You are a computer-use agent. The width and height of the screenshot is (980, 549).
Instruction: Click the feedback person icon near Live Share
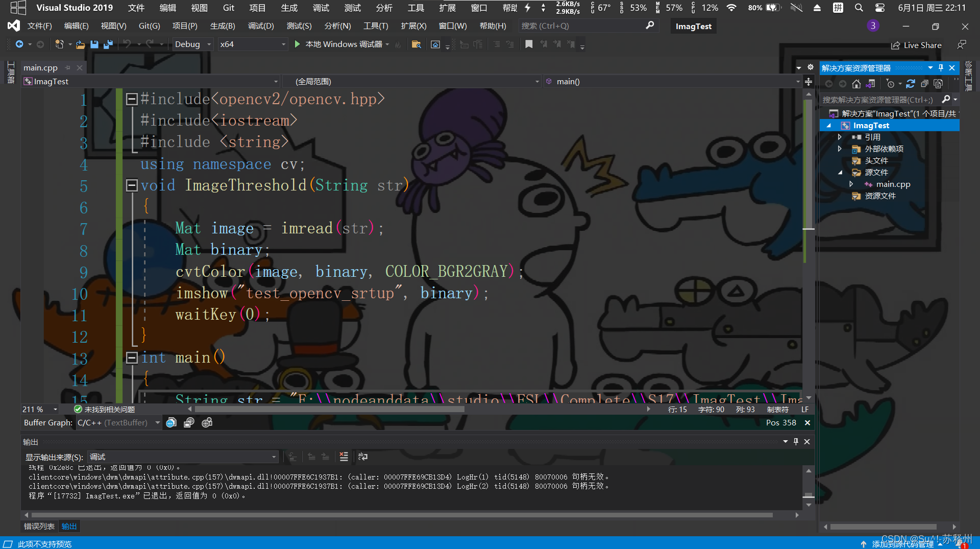(x=962, y=45)
